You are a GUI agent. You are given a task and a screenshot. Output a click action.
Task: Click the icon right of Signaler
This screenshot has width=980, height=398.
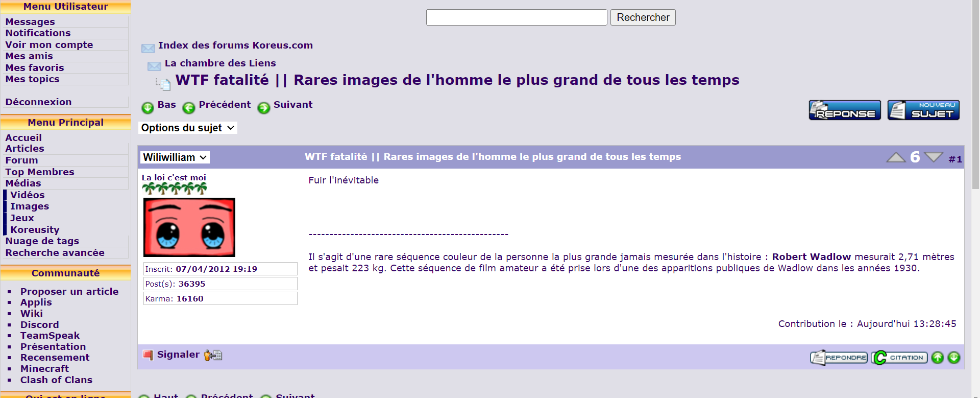213,355
